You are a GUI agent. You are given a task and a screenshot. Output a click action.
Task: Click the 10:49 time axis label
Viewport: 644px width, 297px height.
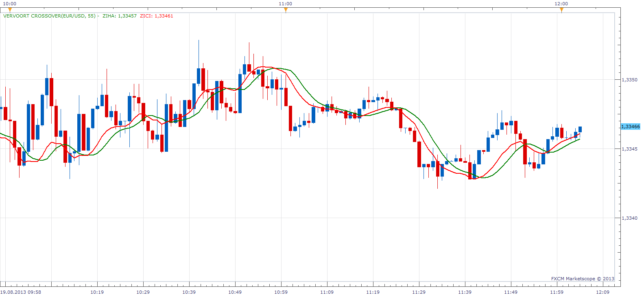(235, 292)
